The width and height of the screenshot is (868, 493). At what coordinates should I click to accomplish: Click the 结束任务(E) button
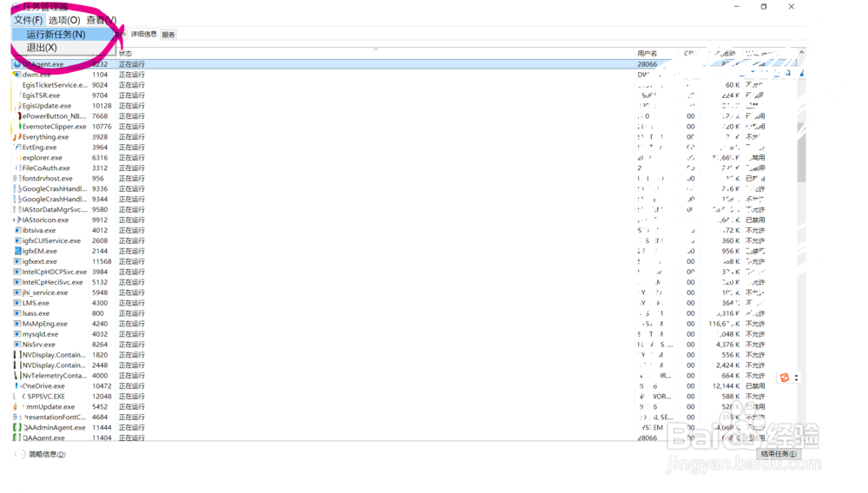click(x=779, y=454)
